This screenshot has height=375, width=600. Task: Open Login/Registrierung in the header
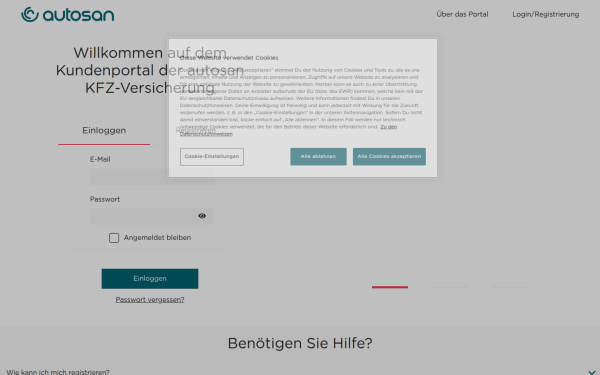tap(546, 14)
